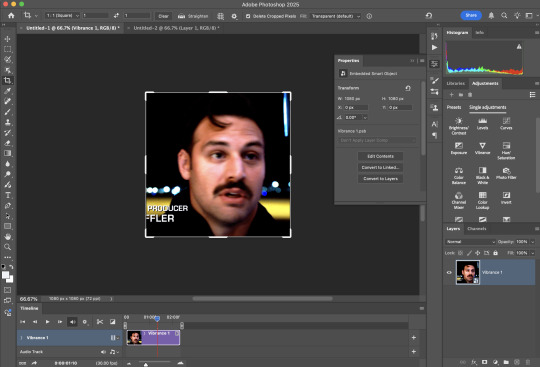Switch to the Info panel tab
The image size is (540, 367).
(x=480, y=32)
